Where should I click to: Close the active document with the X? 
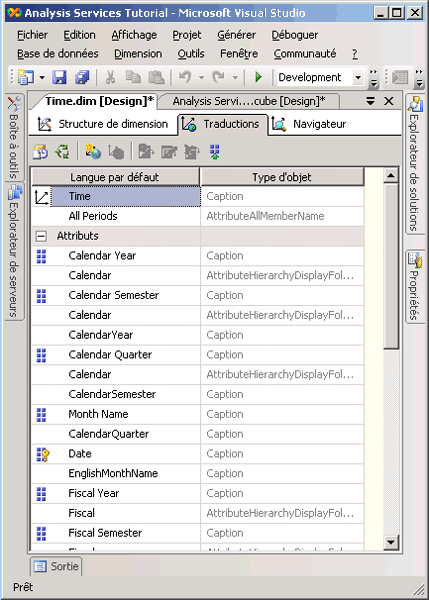point(389,101)
